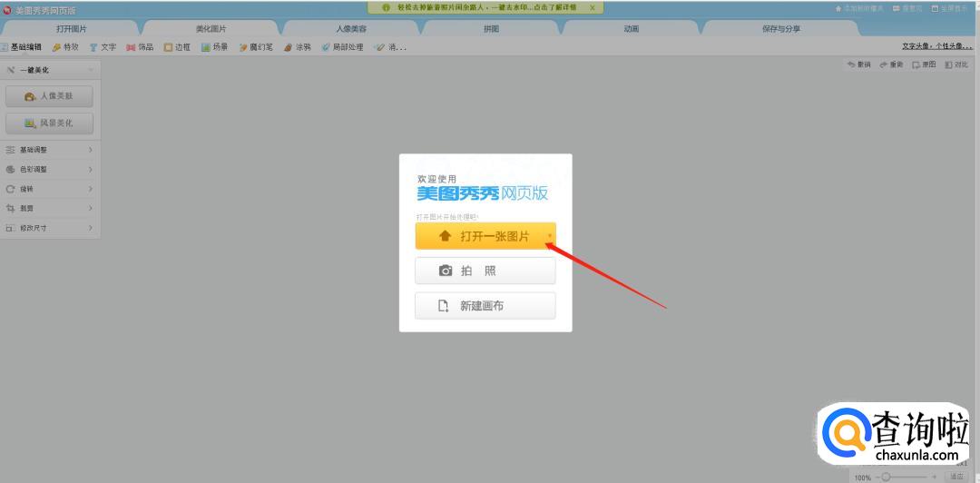The height and width of the screenshot is (483, 980).
Task: Open the 特效 effects tool
Action: (x=65, y=47)
